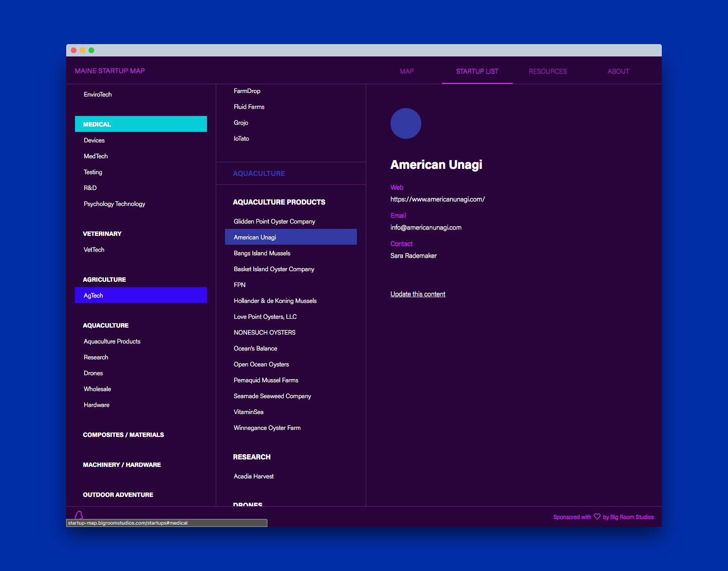This screenshot has height=571, width=728.
Task: Select the highlighted AgTech subcategory
Action: pos(141,295)
